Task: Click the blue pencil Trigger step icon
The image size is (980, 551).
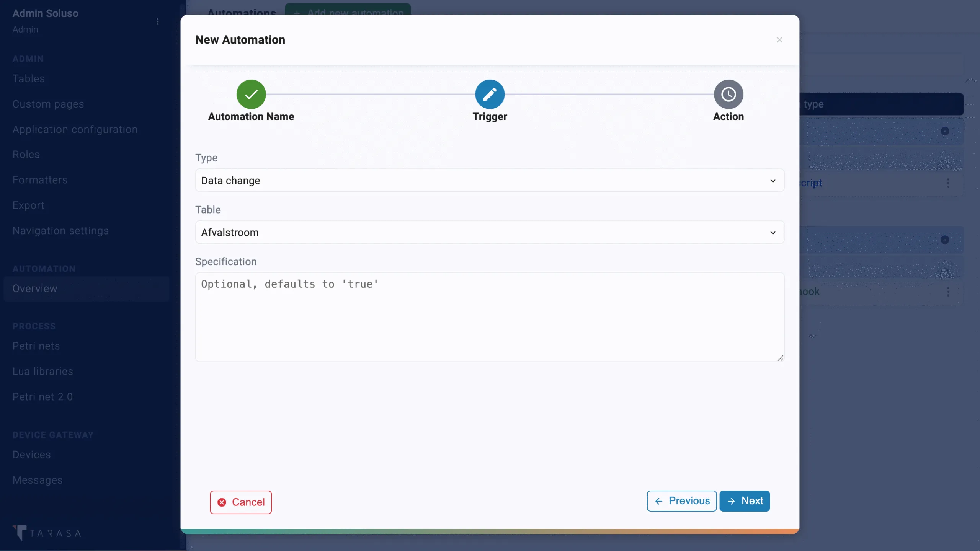Action: pos(490,94)
